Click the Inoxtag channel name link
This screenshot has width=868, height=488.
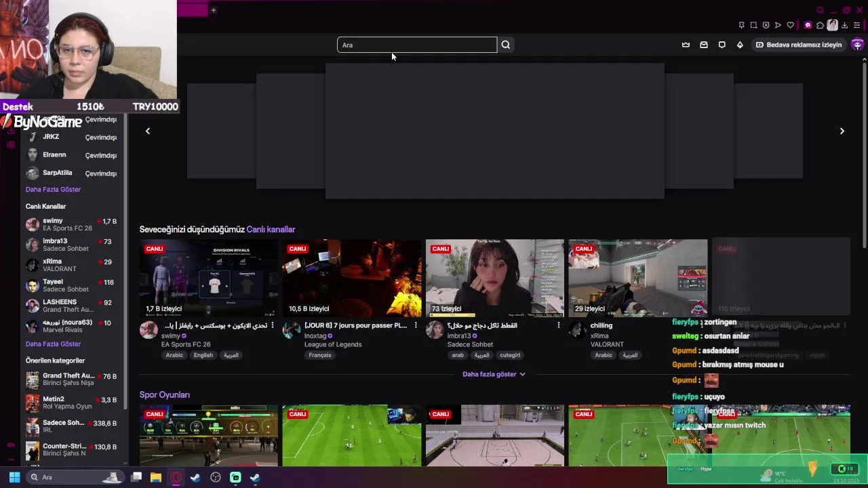tap(315, 336)
